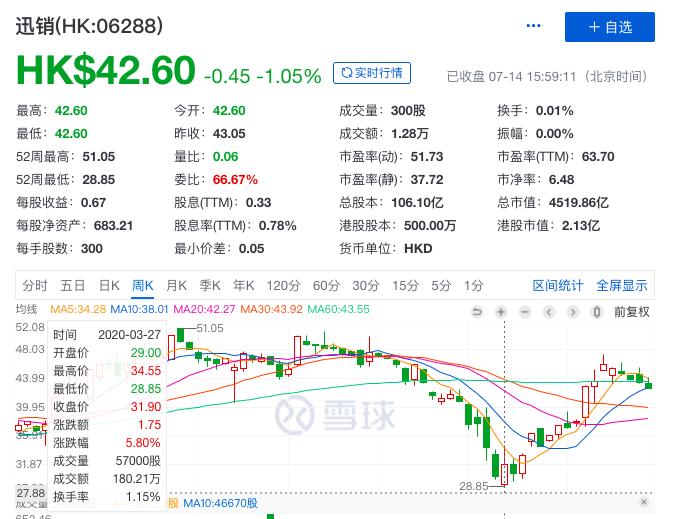The height and width of the screenshot is (519, 680).
Task: Refresh quotes via 实时行情 button
Action: point(371,73)
